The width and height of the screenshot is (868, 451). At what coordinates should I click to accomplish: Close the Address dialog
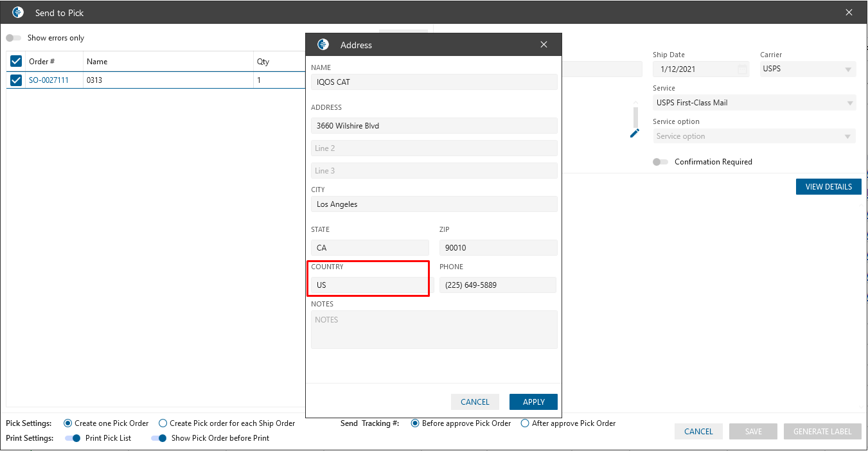click(x=544, y=44)
